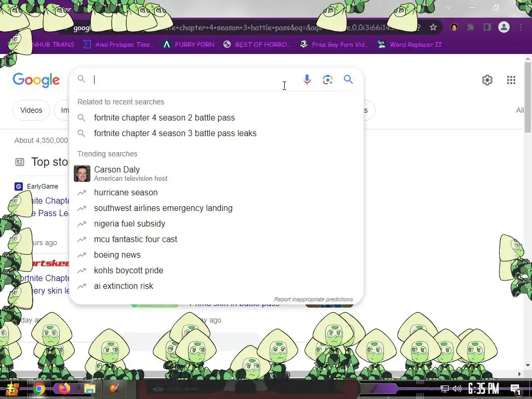Click the tab search chevron in title bar
This screenshot has height=399, width=532.
point(448,7)
